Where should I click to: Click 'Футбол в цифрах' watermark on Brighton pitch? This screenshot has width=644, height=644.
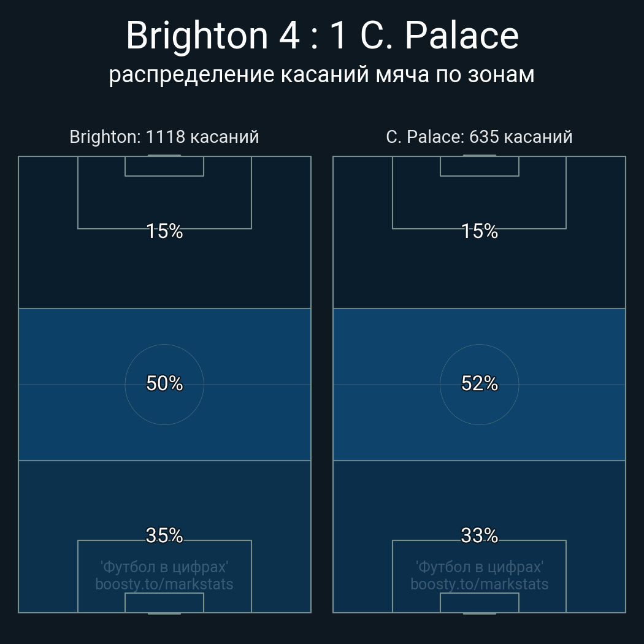click(x=164, y=567)
